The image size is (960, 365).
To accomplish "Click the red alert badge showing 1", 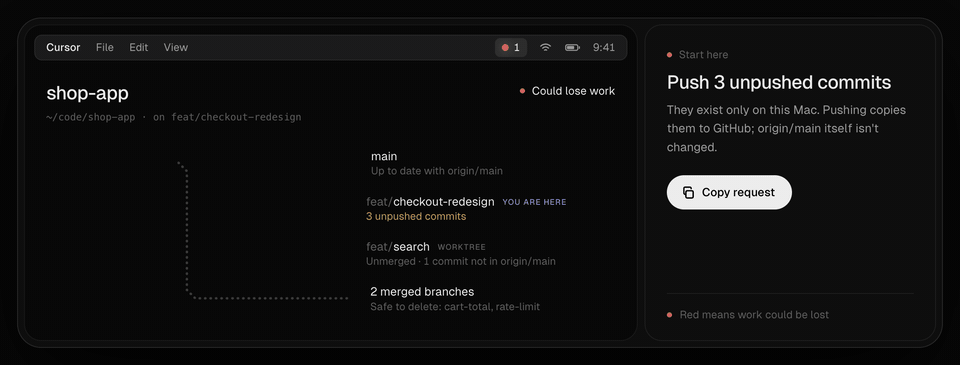I will click(x=511, y=47).
